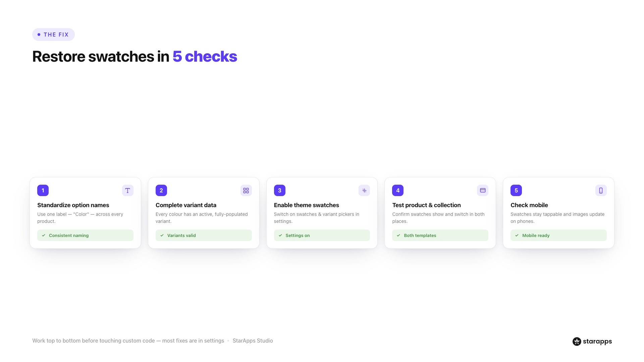Select the Both templates status chip

(440, 235)
